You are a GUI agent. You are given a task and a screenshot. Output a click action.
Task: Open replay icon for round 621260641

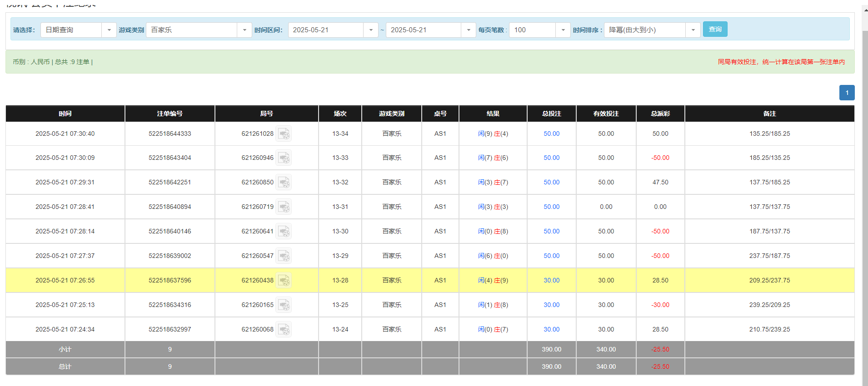click(x=284, y=232)
